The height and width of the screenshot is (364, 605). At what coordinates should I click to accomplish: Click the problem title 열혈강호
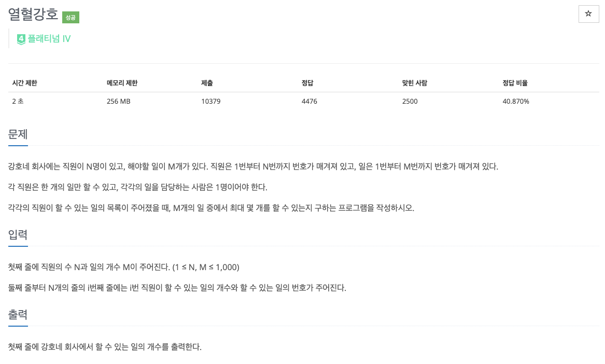point(33,15)
